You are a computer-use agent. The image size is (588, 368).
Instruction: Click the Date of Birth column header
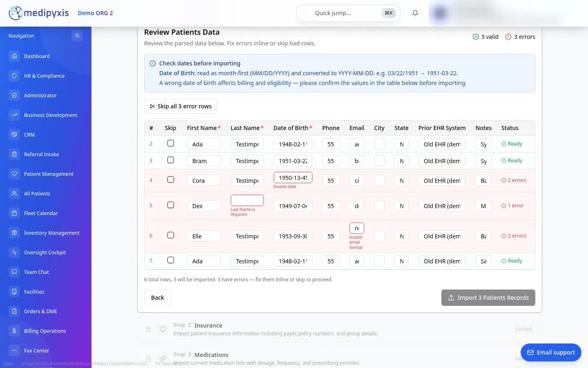[x=293, y=128]
